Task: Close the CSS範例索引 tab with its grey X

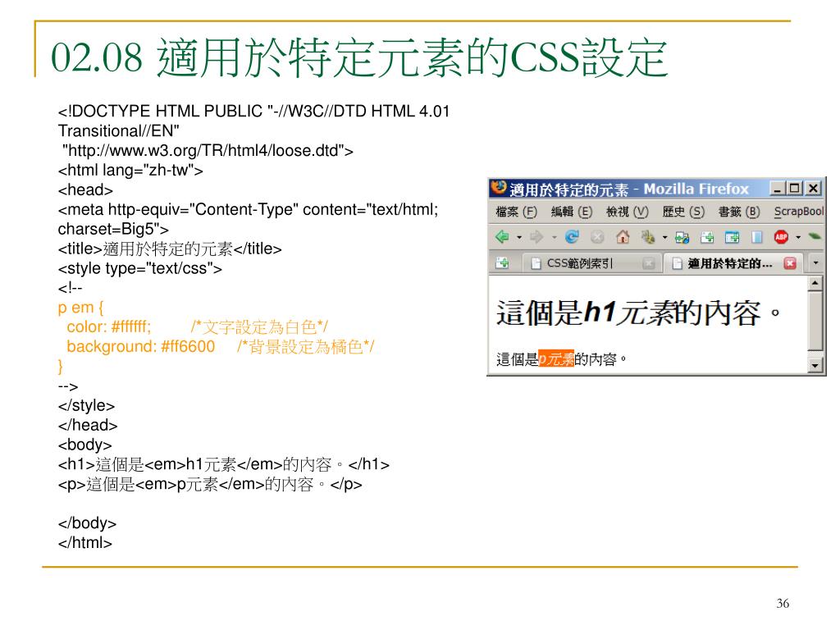Action: [x=648, y=263]
